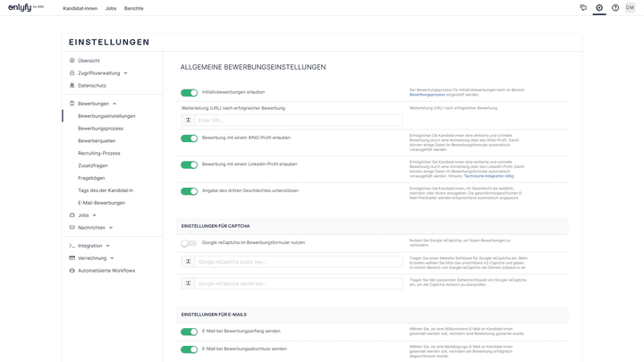Disable the Initiativbewerbungen erlauben toggle
This screenshot has height=362, width=644.
[189, 92]
